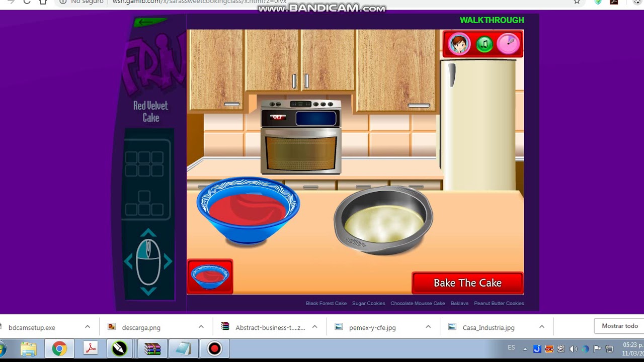Expand options for the Abstract-business download
644x362 pixels.
pyautogui.click(x=314, y=327)
